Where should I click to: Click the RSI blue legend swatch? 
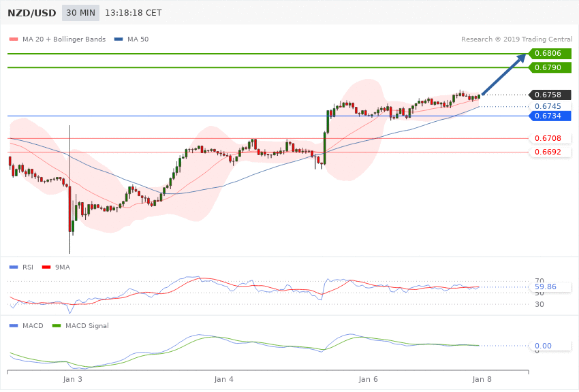coord(14,267)
